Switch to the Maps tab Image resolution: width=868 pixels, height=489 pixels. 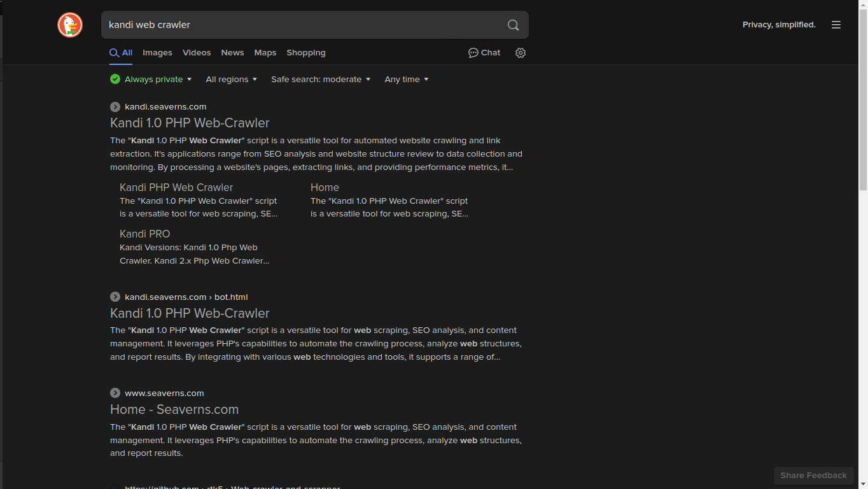pyautogui.click(x=265, y=53)
